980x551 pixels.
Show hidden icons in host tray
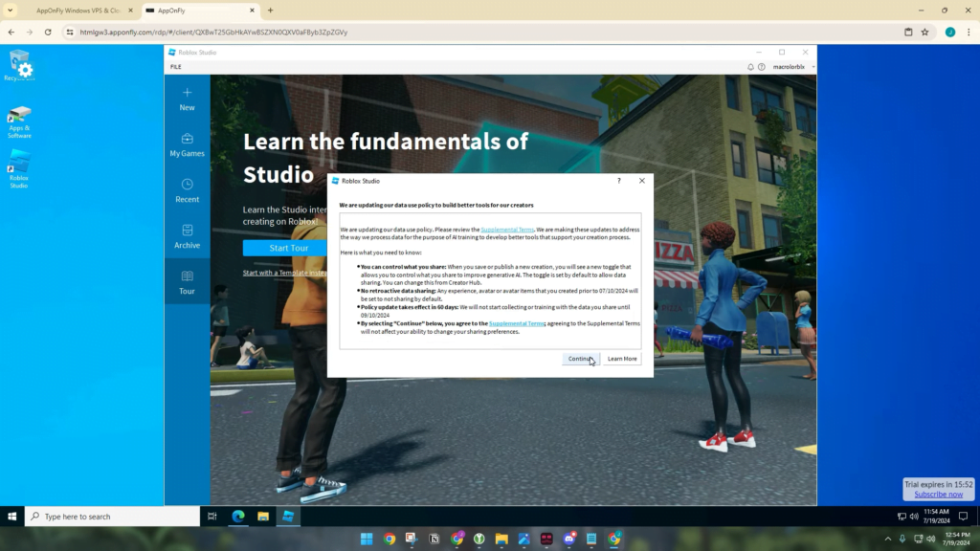(887, 539)
